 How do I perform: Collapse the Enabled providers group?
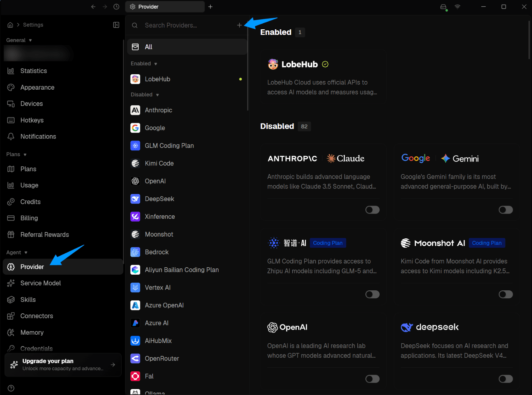pos(144,64)
